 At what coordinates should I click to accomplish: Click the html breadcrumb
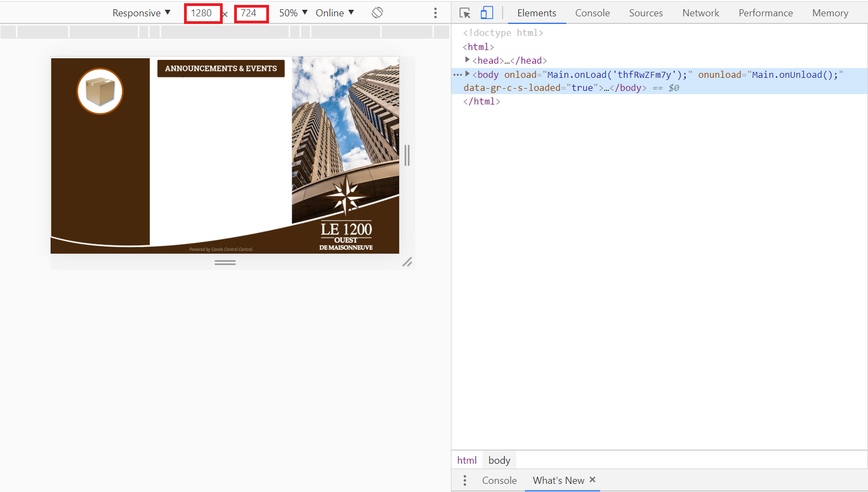467,460
